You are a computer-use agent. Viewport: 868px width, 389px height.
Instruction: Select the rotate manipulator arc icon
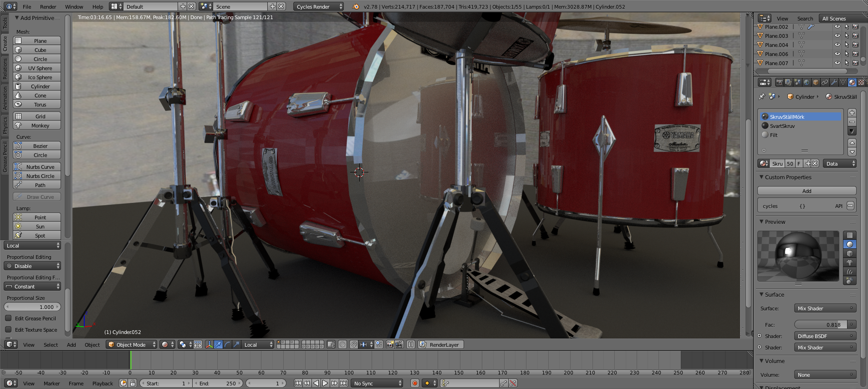pyautogui.click(x=227, y=344)
